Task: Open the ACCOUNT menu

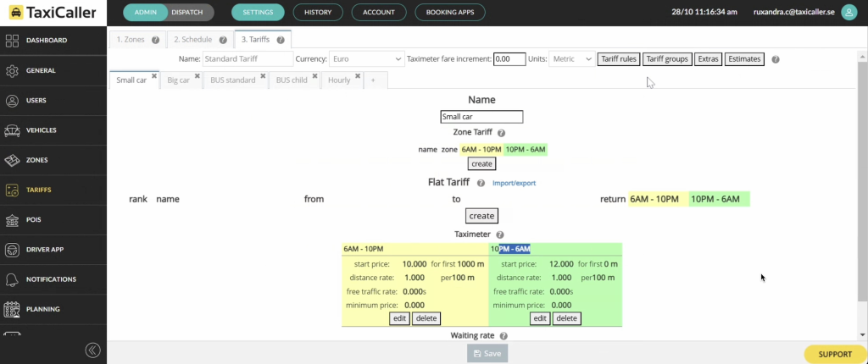Action: (379, 12)
